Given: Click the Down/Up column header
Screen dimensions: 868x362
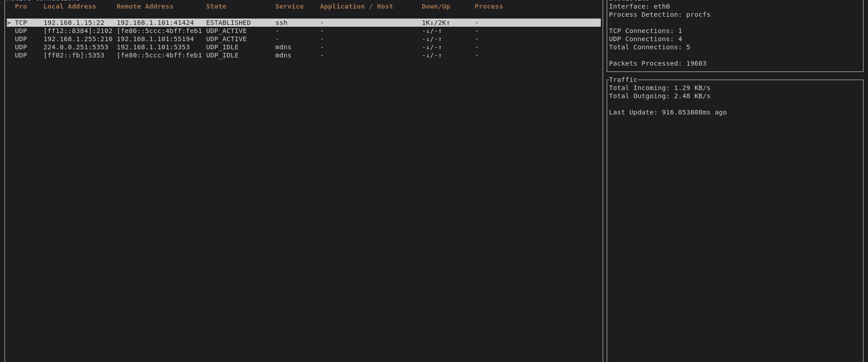Looking at the screenshot, I should (x=436, y=6).
